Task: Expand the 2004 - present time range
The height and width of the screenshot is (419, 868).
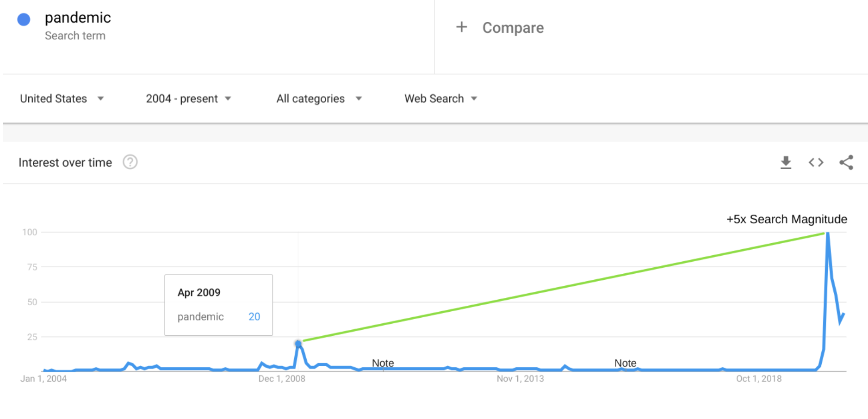Action: click(x=188, y=99)
